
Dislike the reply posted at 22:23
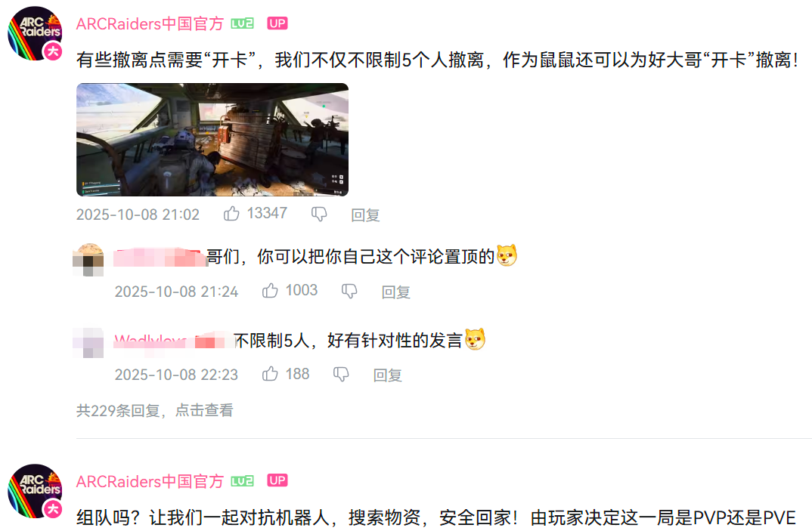pyautogui.click(x=341, y=373)
